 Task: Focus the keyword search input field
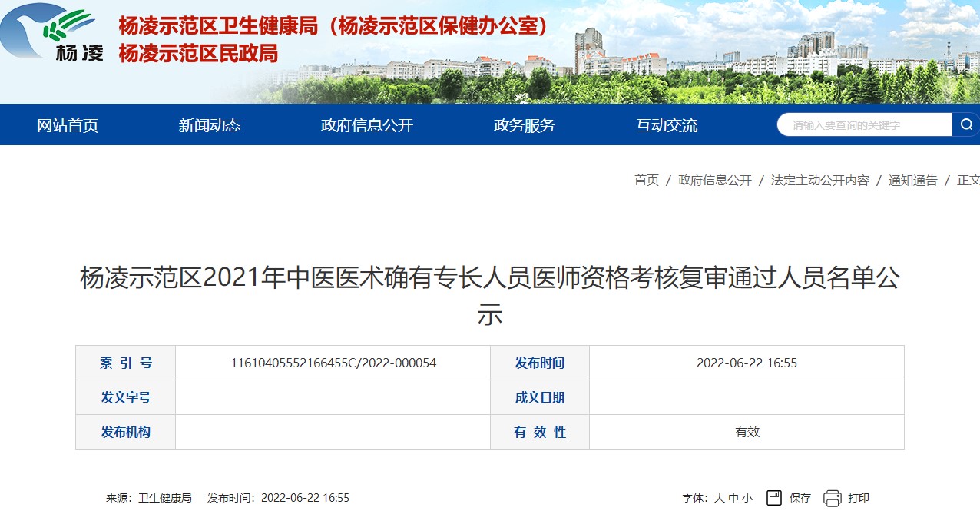pyautogui.click(x=864, y=124)
